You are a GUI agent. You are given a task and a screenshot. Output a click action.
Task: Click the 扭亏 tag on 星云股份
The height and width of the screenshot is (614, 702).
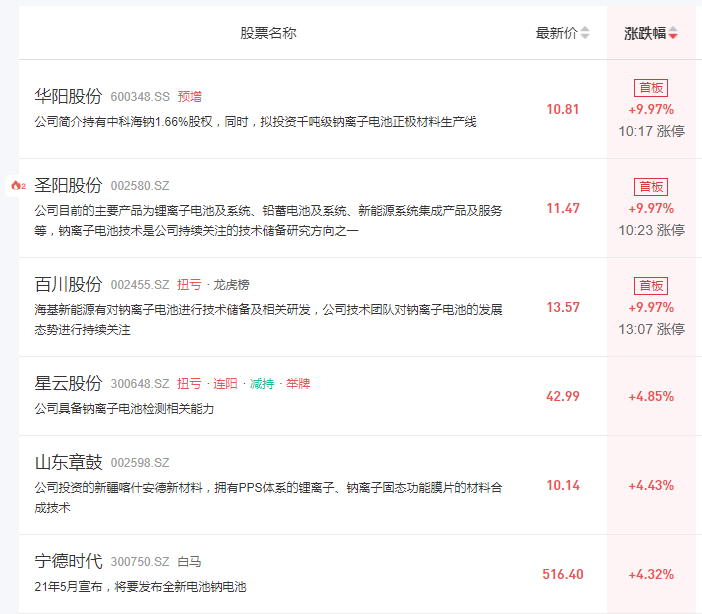click(189, 384)
